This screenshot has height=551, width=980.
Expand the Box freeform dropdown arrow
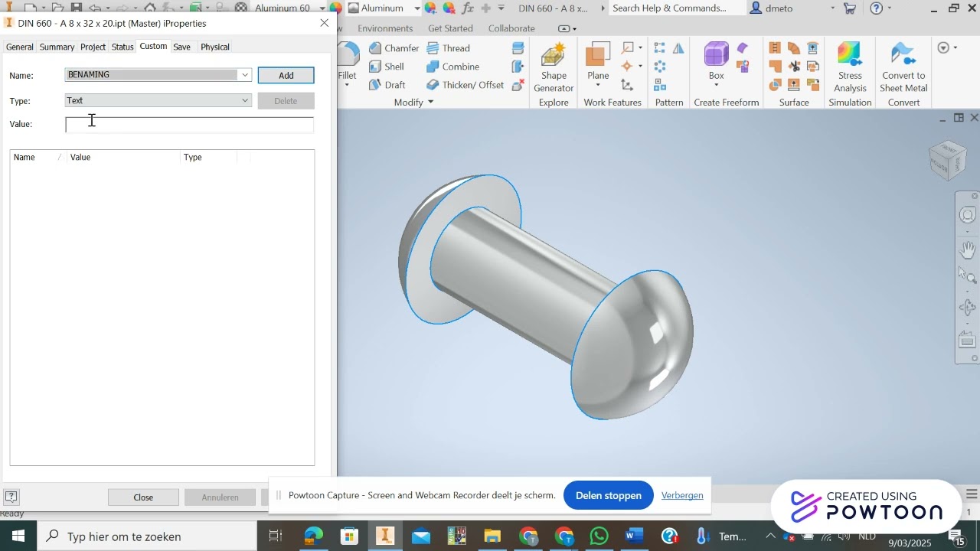click(716, 86)
